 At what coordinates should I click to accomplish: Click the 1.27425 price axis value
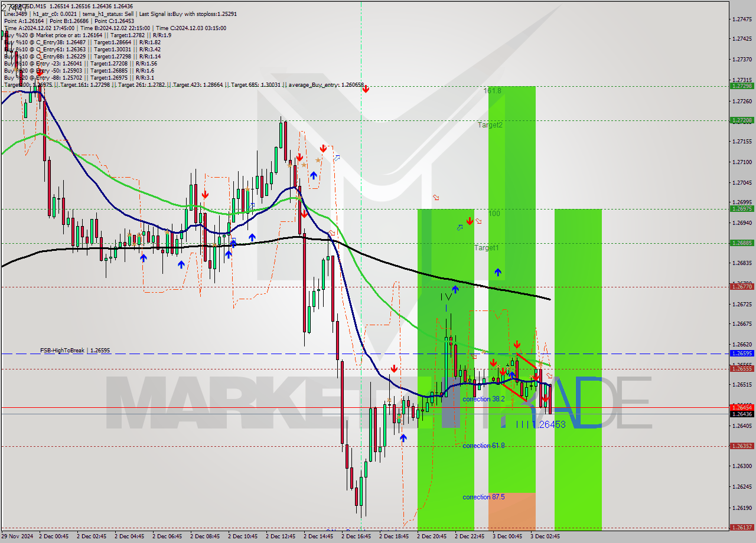(741, 39)
